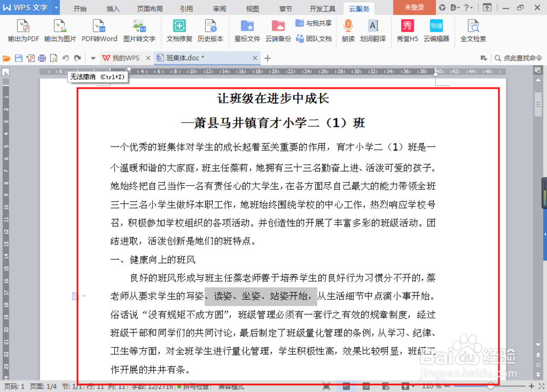Click the 点此查找命令 search field
This screenshot has height=392, width=547.
pyautogui.click(x=519, y=58)
